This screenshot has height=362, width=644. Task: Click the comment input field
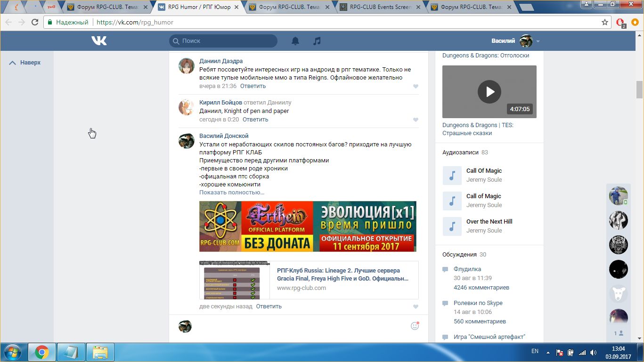tap(302, 326)
